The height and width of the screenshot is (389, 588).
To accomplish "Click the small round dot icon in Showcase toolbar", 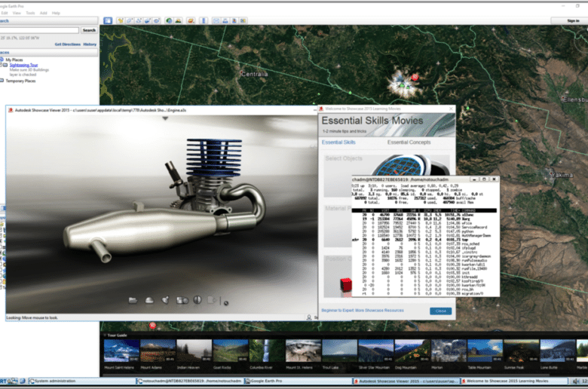I will pyautogui.click(x=226, y=303).
